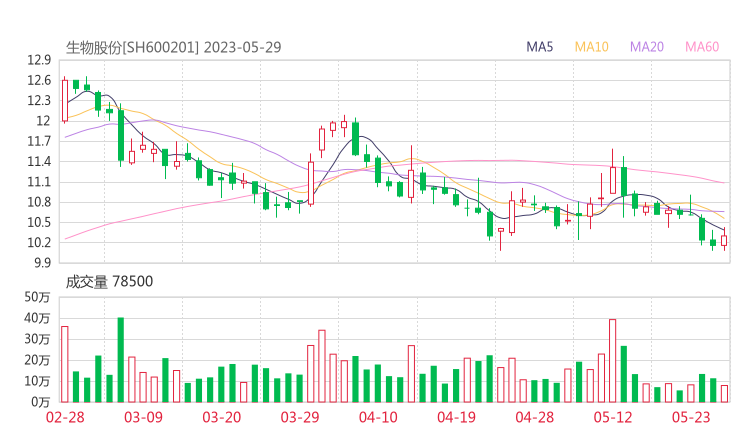Click the 10.2 price axis value
740x440 pixels.
pyautogui.click(x=39, y=243)
